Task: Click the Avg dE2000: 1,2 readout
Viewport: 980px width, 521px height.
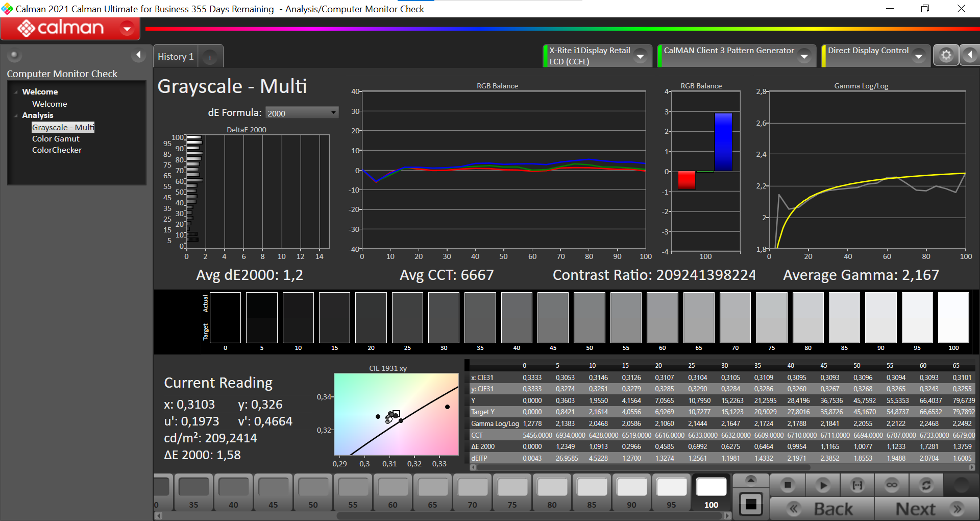Action: [x=250, y=275]
